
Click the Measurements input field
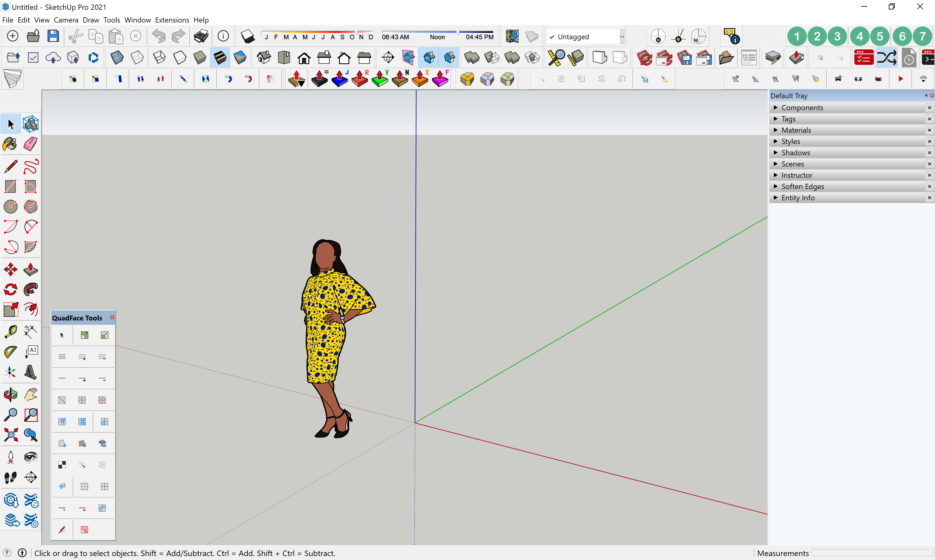tap(872, 553)
